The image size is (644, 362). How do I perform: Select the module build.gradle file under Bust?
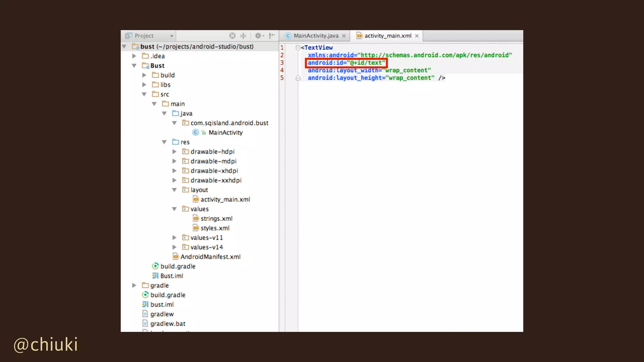[178, 266]
